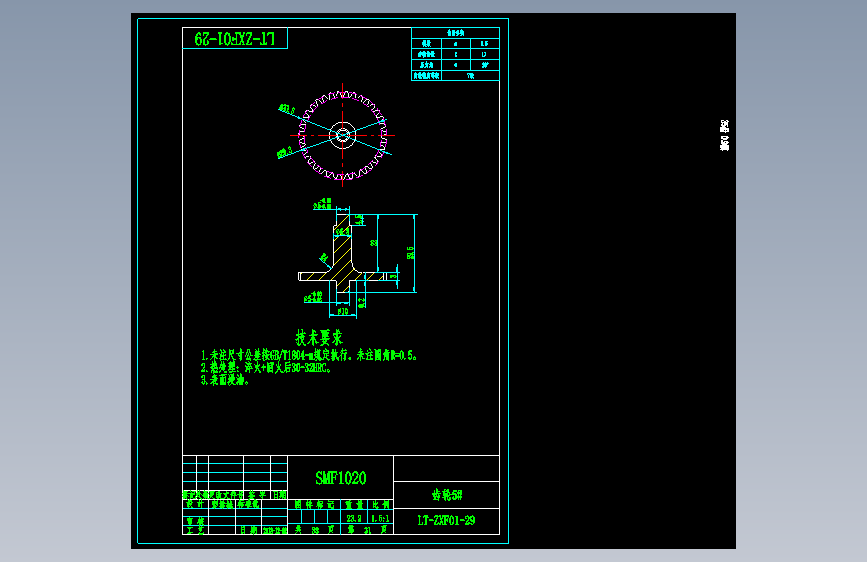
Task: Select part name 齿轮5# in title block
Action: (447, 495)
